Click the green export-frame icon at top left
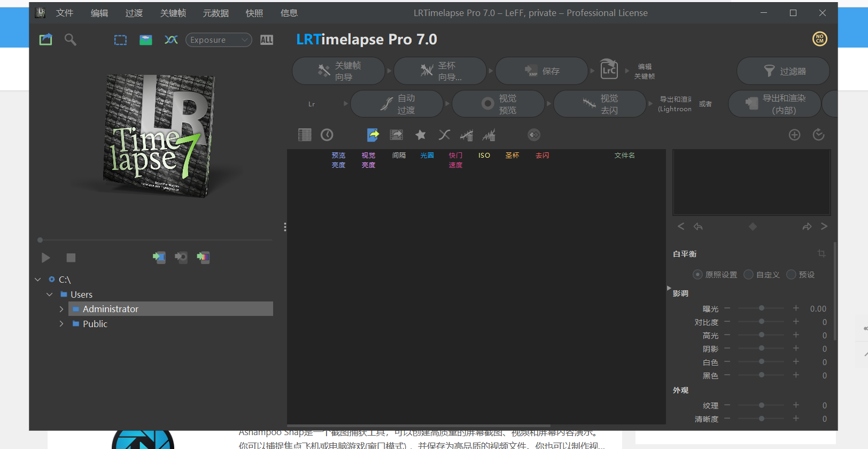The image size is (868, 449). pyautogui.click(x=46, y=40)
